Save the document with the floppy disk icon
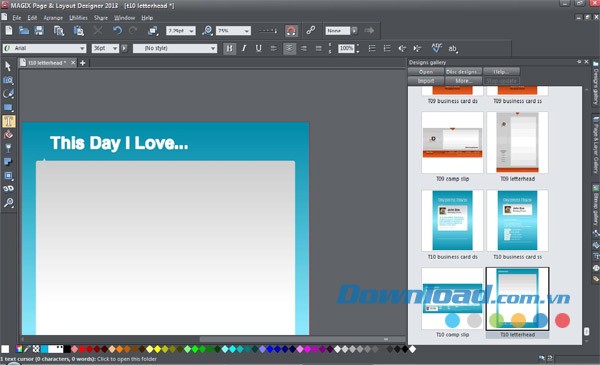Image resolution: width=600 pixels, height=365 pixels. click(39, 30)
